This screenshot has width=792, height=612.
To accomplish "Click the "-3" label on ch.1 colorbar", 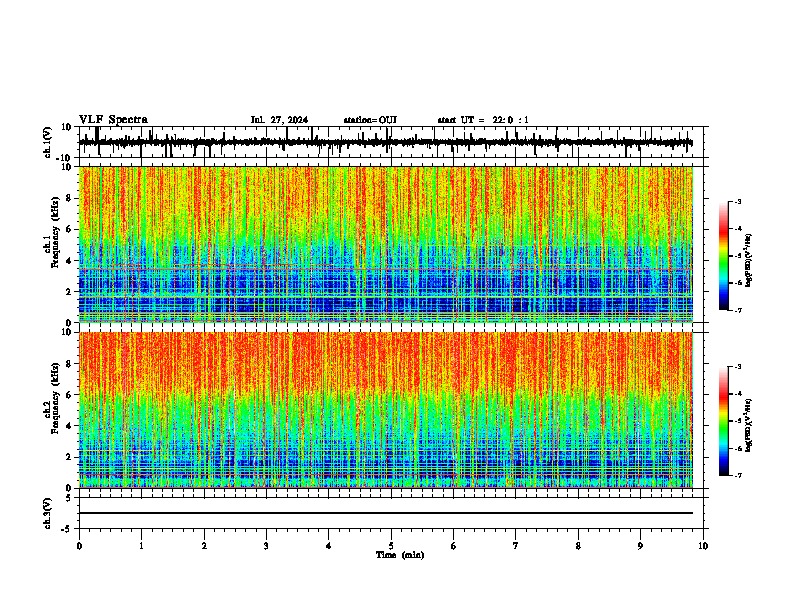I will coord(738,202).
